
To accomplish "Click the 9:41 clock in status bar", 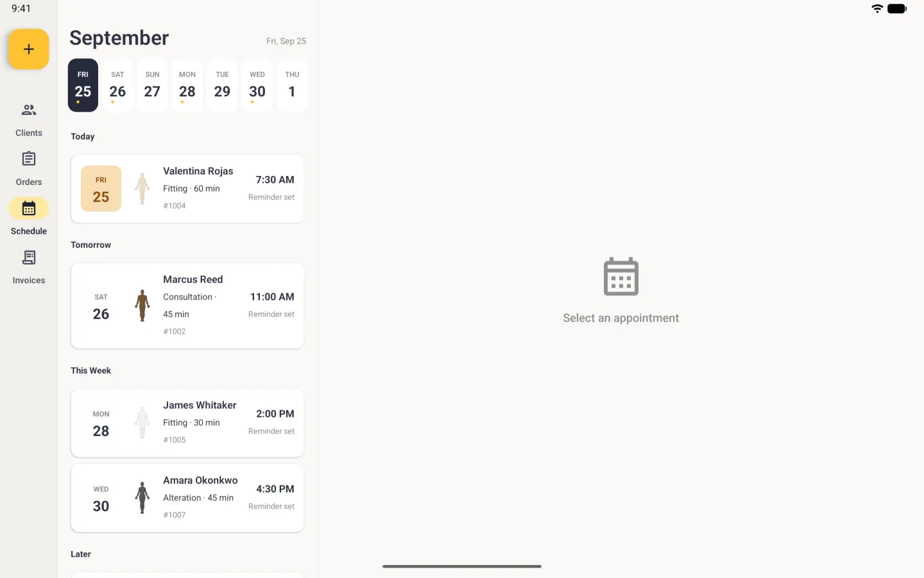I will [21, 8].
